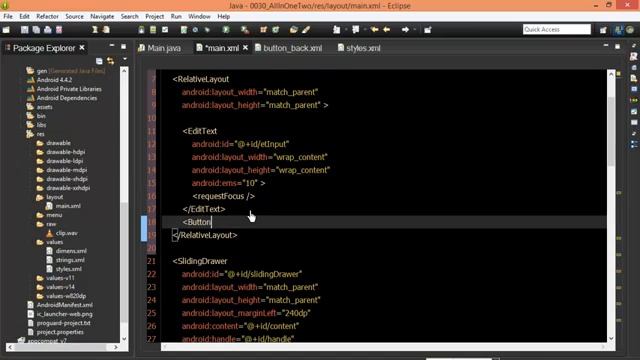The height and width of the screenshot is (360, 640).
Task: Open the Android Virtual Device Manager icon
Action: click(153, 30)
